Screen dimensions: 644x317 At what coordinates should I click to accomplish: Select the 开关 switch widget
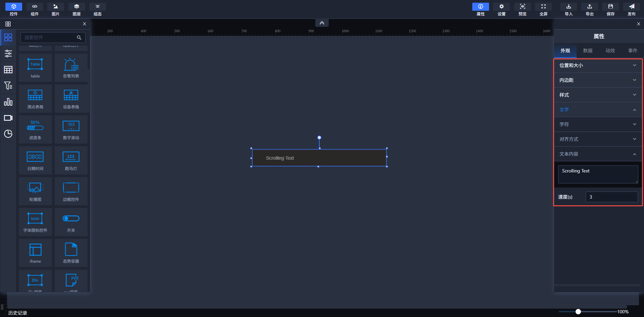click(x=71, y=222)
